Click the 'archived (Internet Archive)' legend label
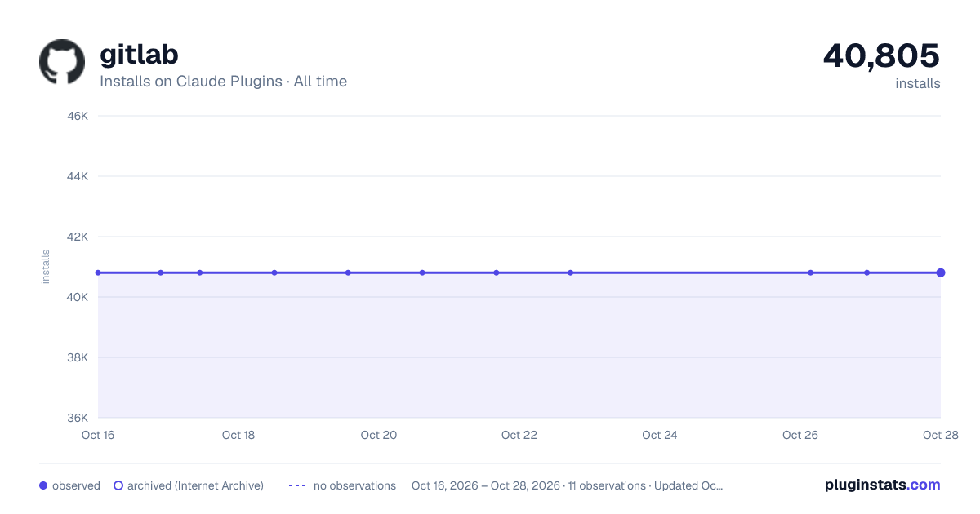The width and height of the screenshot is (980, 514). [x=195, y=485]
